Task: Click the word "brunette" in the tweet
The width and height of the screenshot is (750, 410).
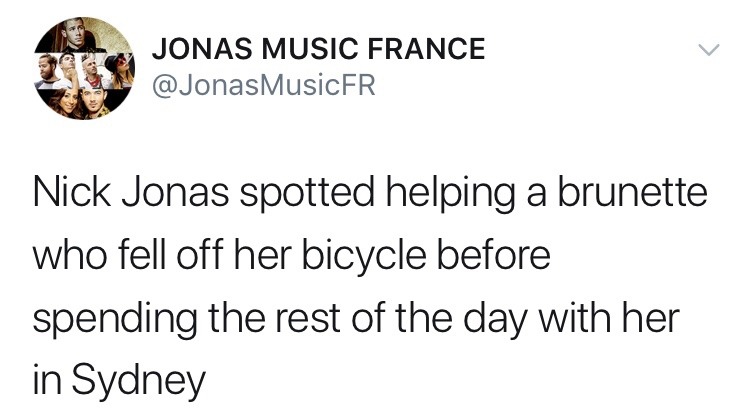Action: click(635, 194)
